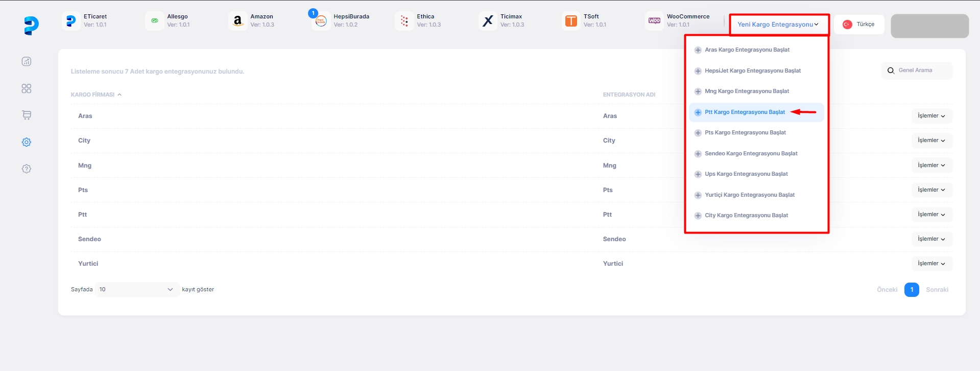Click the help question mark icon

[x=27, y=169]
